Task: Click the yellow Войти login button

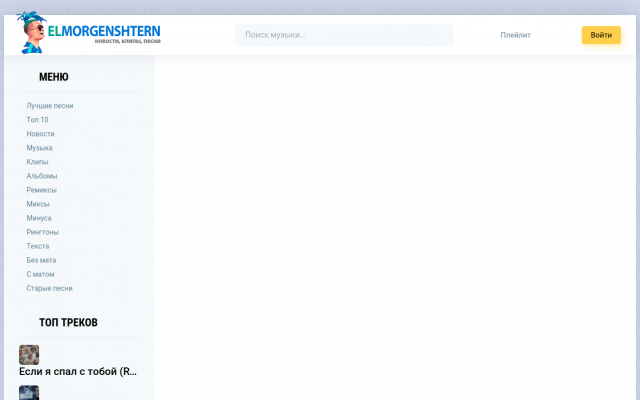Action: [x=601, y=35]
